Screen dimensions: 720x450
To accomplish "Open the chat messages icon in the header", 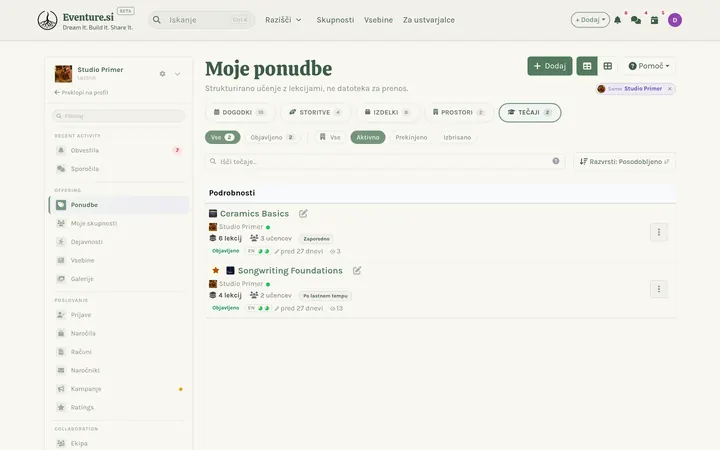I will (636, 20).
